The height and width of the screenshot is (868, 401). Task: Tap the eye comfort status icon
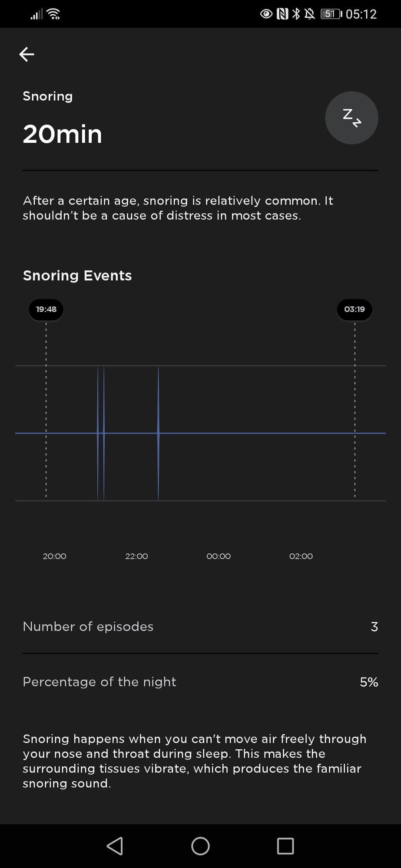tap(266, 14)
